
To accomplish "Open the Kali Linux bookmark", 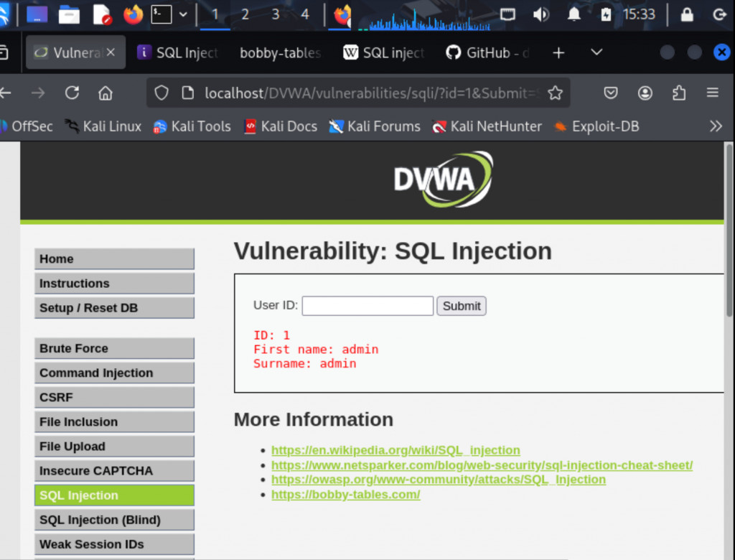I will [x=103, y=126].
